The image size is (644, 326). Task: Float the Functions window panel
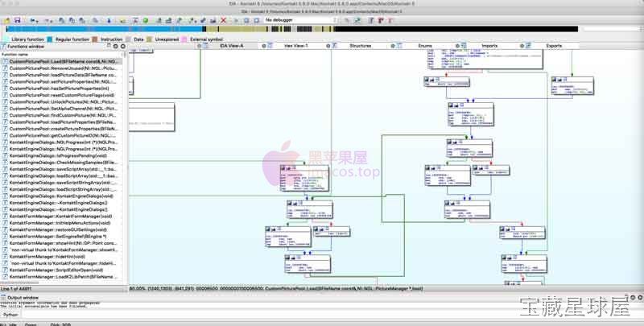pos(109,46)
